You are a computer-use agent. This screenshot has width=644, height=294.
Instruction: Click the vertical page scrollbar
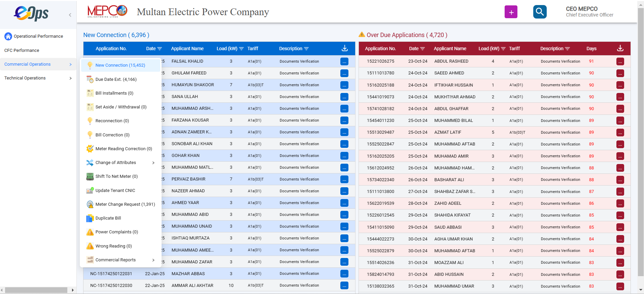[x=641, y=141]
